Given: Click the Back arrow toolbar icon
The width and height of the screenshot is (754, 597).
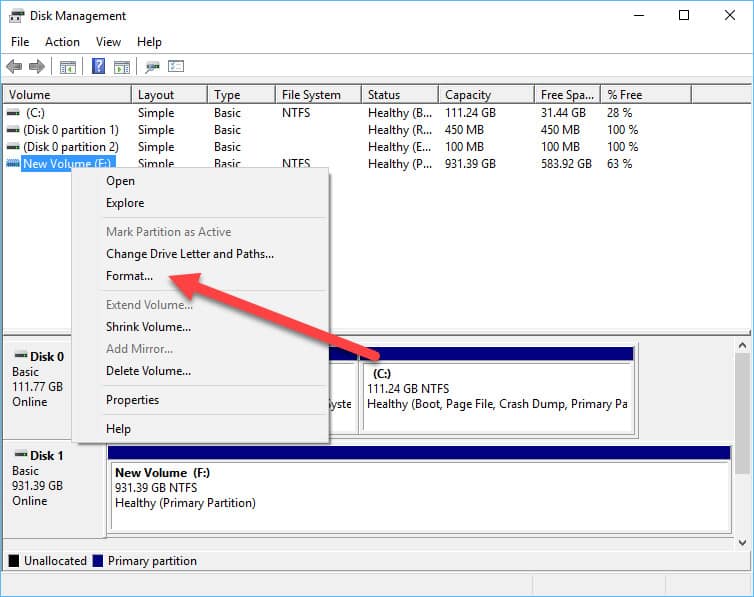Looking at the screenshot, I should pos(14,66).
